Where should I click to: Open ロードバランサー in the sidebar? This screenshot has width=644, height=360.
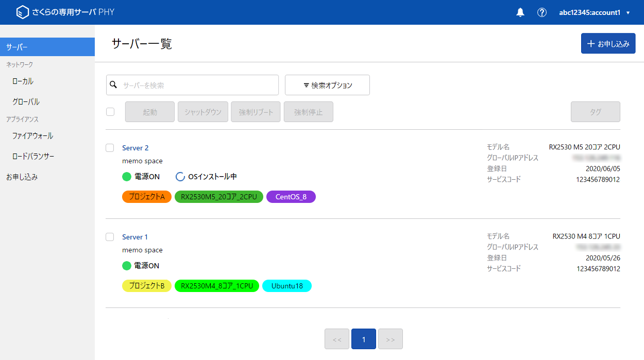coord(33,156)
